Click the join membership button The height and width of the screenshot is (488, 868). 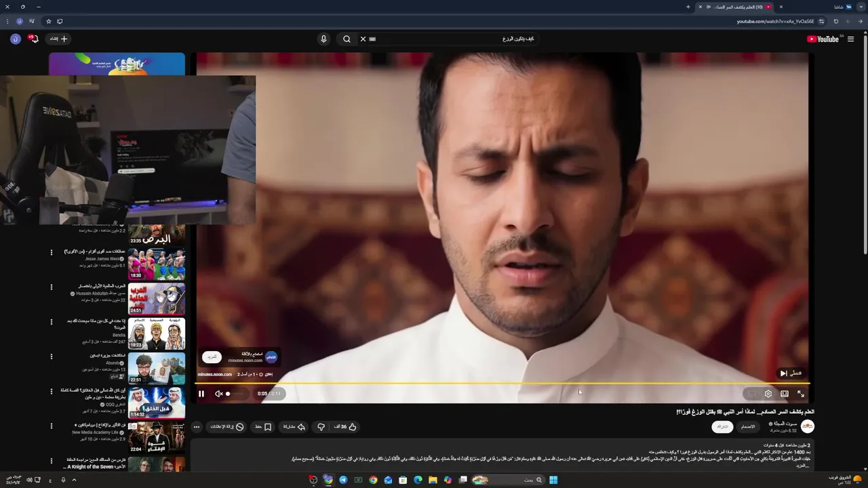click(x=748, y=427)
